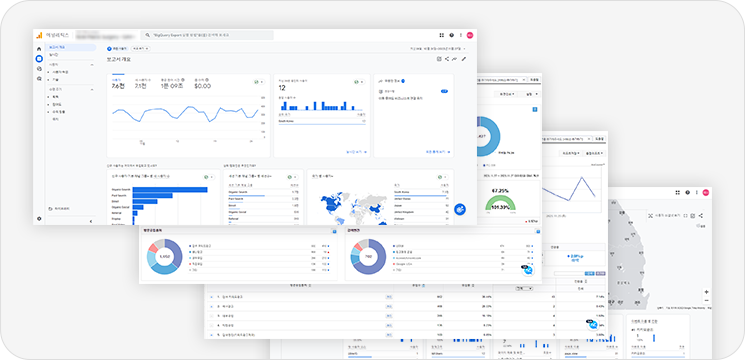The image size is (745, 360).
Task: Click the help icon in the map window
Action: [688, 192]
